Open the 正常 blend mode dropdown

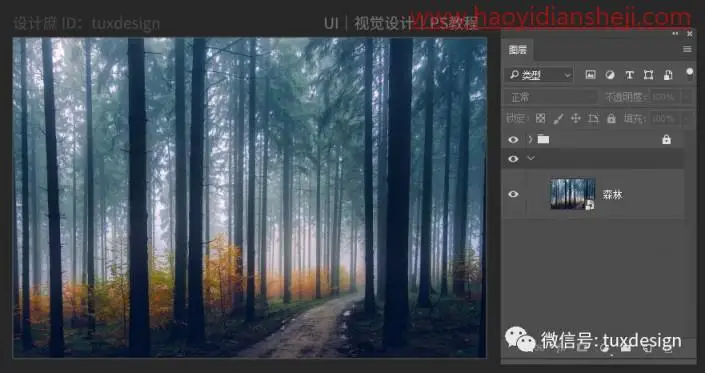[552, 97]
